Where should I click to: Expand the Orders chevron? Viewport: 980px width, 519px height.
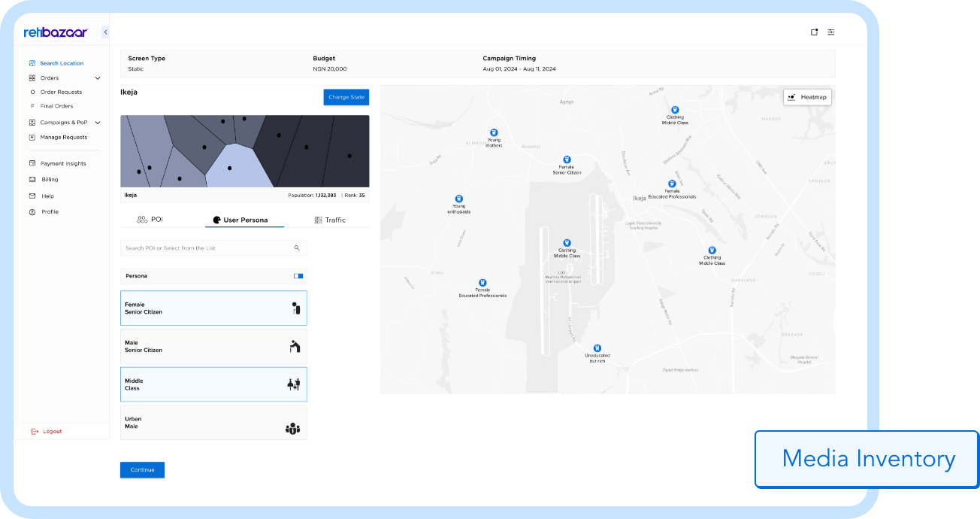tap(98, 78)
